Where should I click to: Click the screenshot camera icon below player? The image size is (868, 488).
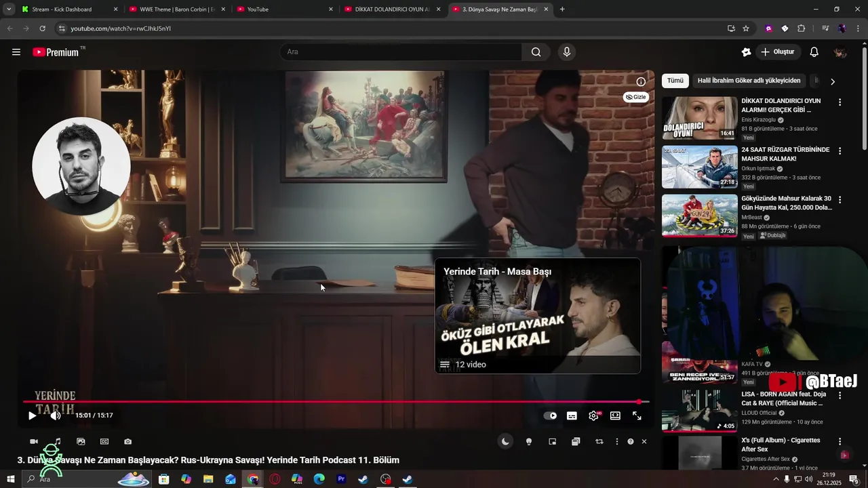pos(128,441)
